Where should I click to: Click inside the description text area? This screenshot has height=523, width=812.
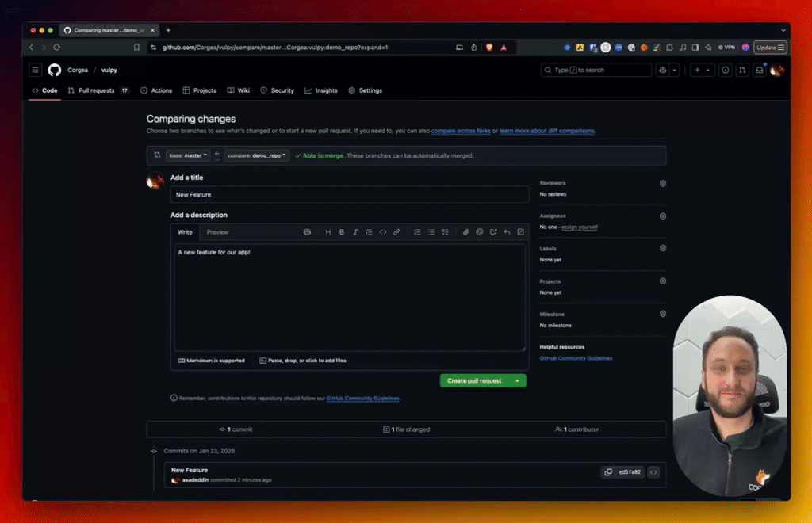coord(350,297)
